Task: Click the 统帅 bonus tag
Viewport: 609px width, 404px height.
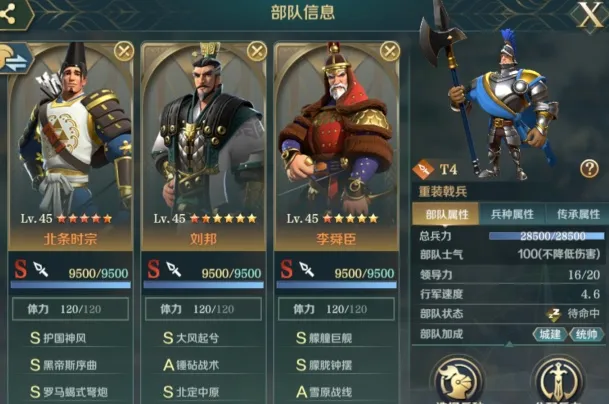Action: (x=586, y=334)
